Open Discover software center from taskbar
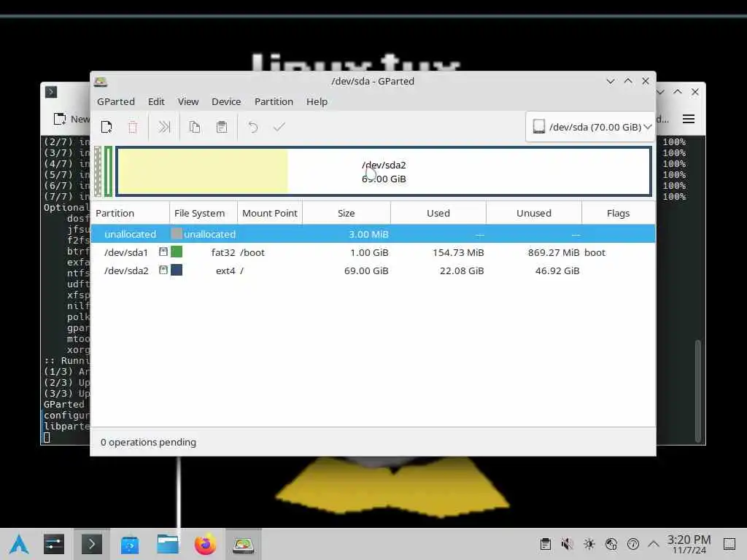747x560 pixels. pyautogui.click(x=130, y=544)
